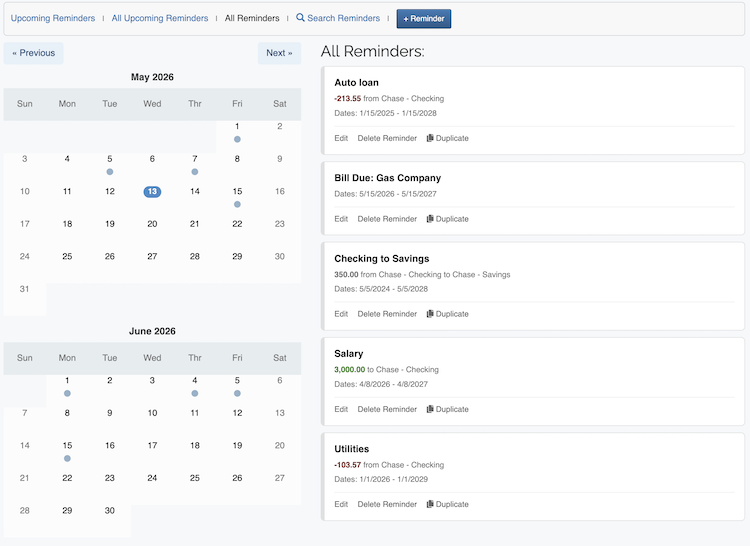The height and width of the screenshot is (546, 750).
Task: Duplicate the Utilities reminder
Action: click(447, 504)
